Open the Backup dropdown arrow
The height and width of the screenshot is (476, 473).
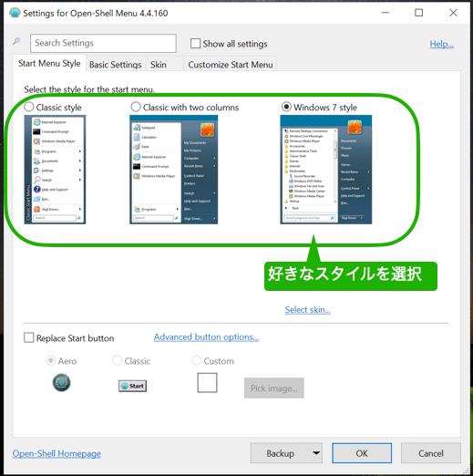pos(316,453)
